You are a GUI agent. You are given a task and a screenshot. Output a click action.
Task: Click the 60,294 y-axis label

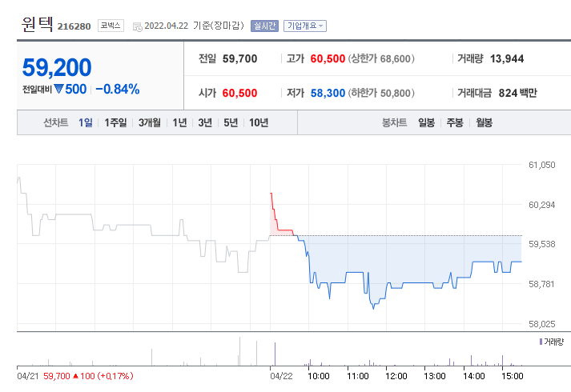click(x=542, y=205)
